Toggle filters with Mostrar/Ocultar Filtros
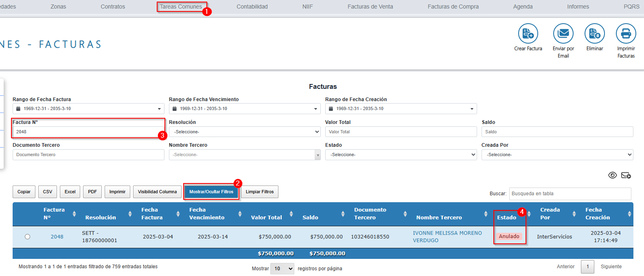Screen dimensions: 644x276 coord(211,192)
